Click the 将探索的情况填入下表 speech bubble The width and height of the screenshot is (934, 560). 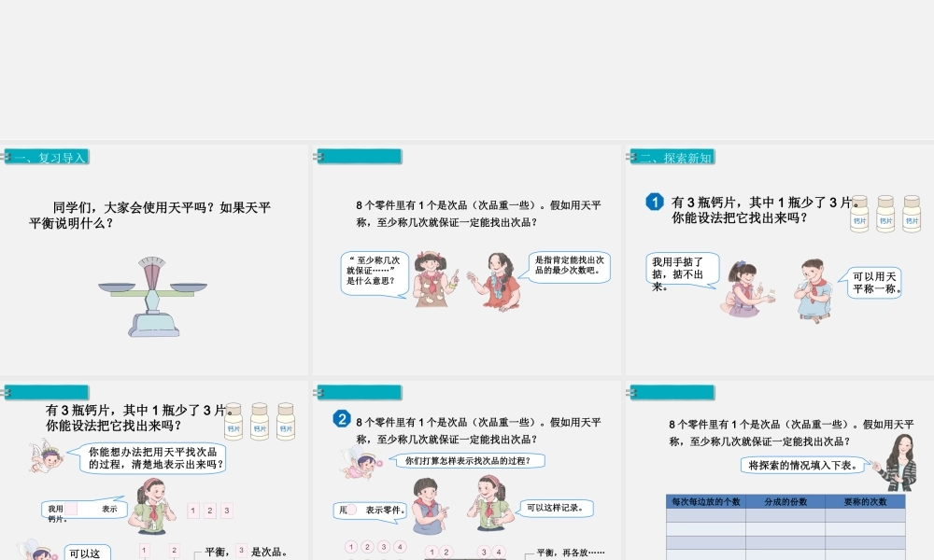801,465
